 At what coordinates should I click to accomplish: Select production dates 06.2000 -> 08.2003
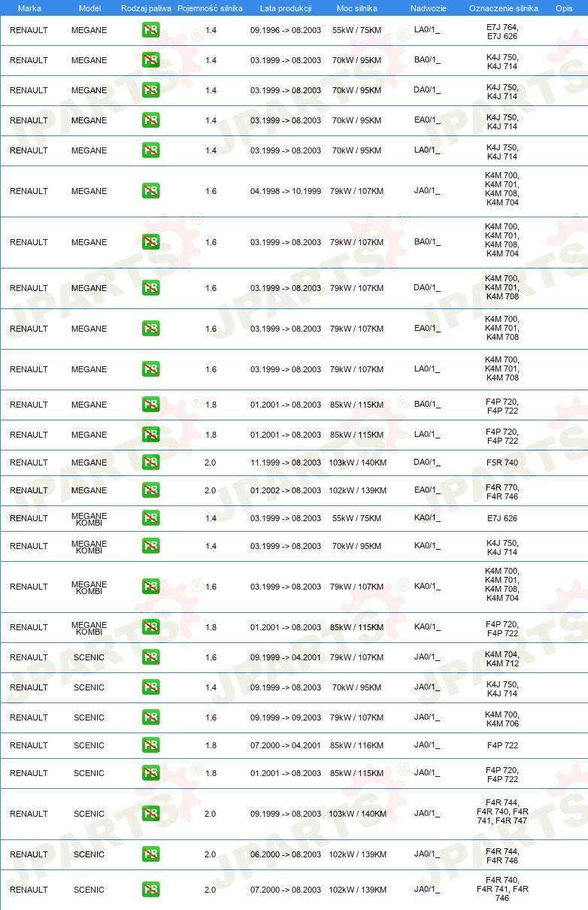(x=286, y=855)
